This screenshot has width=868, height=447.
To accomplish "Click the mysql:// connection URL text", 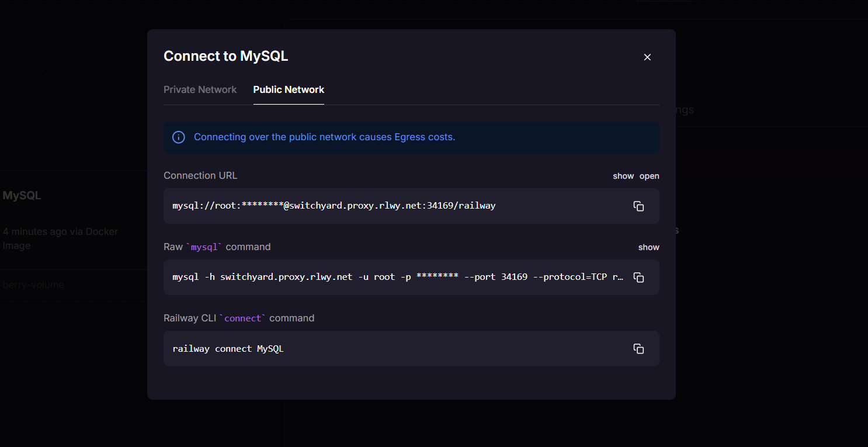I will click(x=334, y=206).
